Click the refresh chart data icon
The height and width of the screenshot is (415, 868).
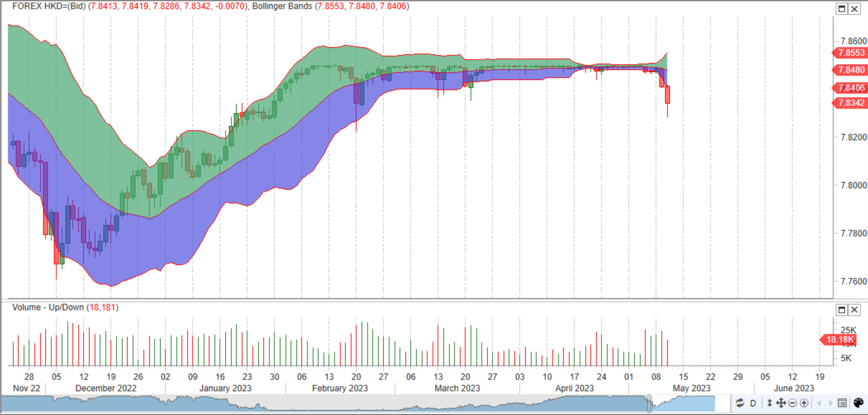(x=739, y=403)
